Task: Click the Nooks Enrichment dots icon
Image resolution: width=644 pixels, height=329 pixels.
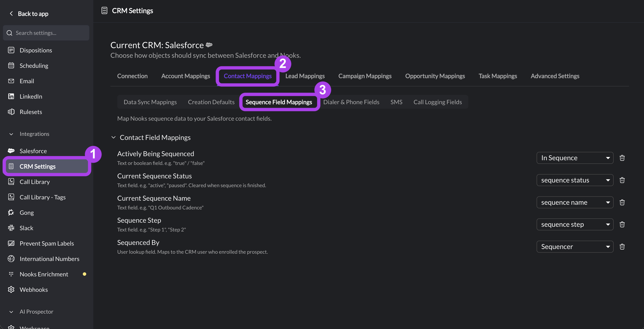Action: [x=11, y=274]
